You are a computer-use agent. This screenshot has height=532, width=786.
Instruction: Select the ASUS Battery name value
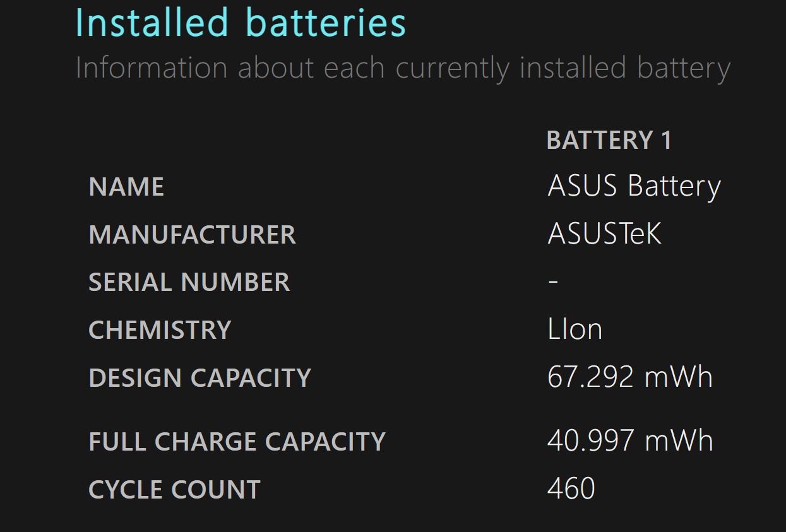point(634,187)
